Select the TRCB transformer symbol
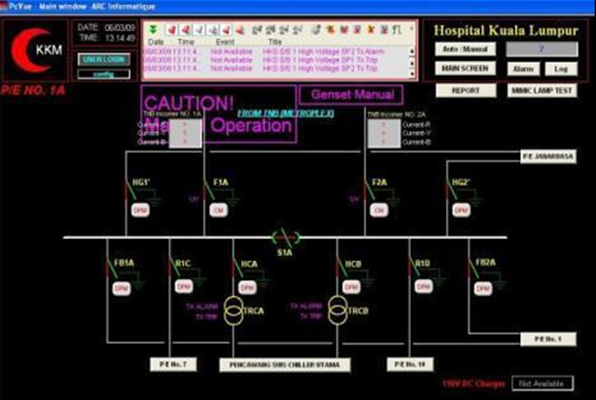 [x=338, y=311]
